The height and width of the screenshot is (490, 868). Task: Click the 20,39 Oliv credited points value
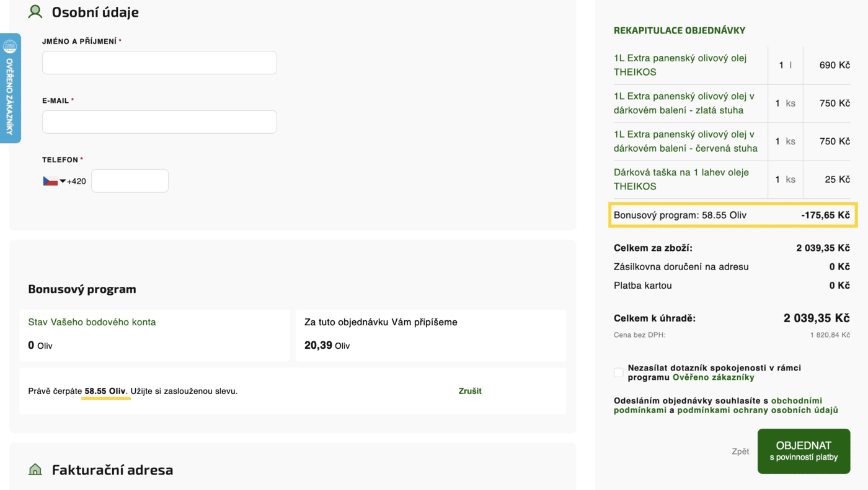[327, 346]
